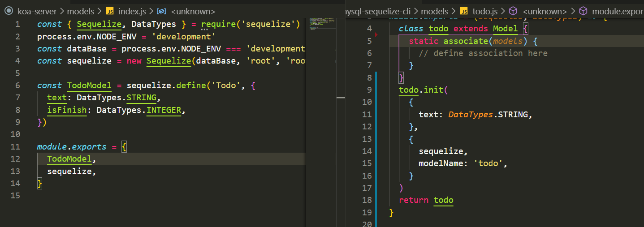
Task: Open the models breadcrumb in index.js editor
Action: pos(81,11)
